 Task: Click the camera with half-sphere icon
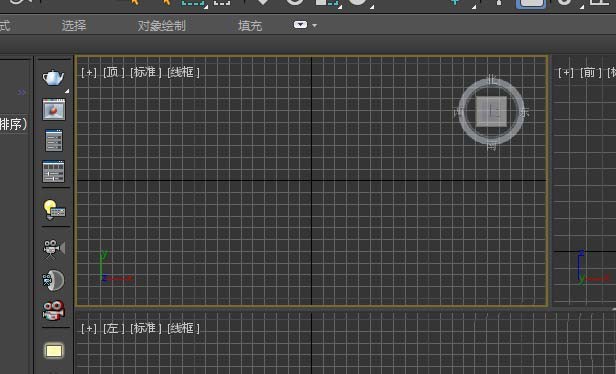[53, 280]
